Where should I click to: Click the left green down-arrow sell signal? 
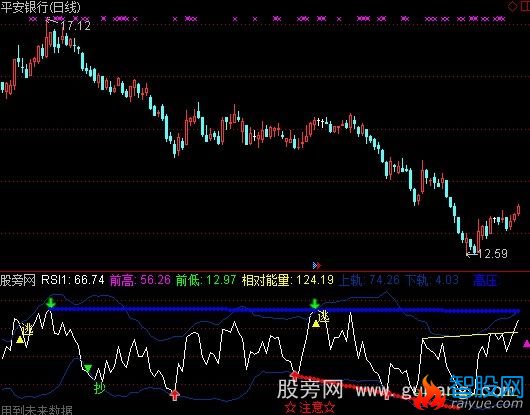[51, 302]
